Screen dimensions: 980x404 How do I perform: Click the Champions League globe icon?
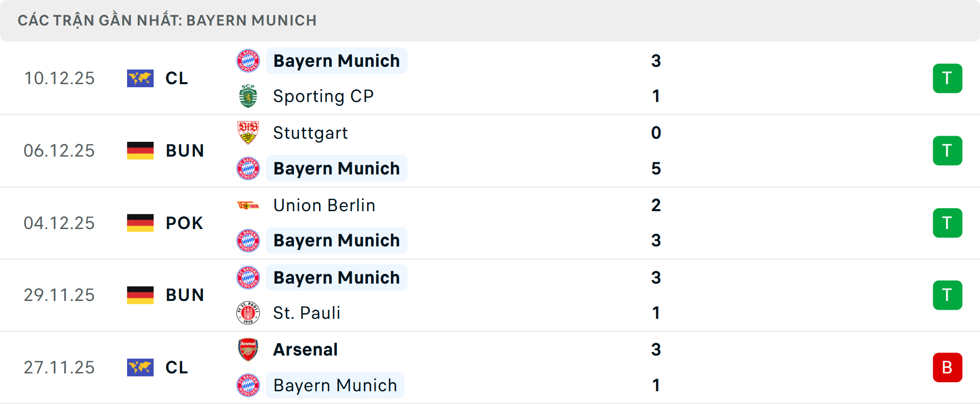click(x=140, y=78)
